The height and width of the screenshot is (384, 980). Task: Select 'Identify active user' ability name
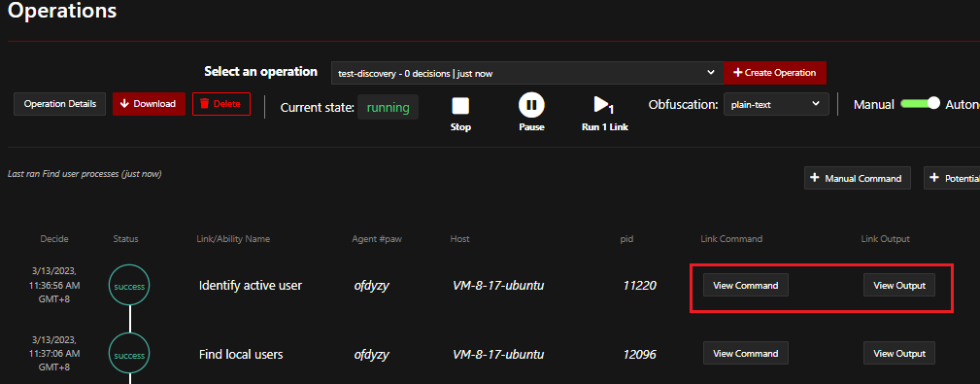point(251,286)
